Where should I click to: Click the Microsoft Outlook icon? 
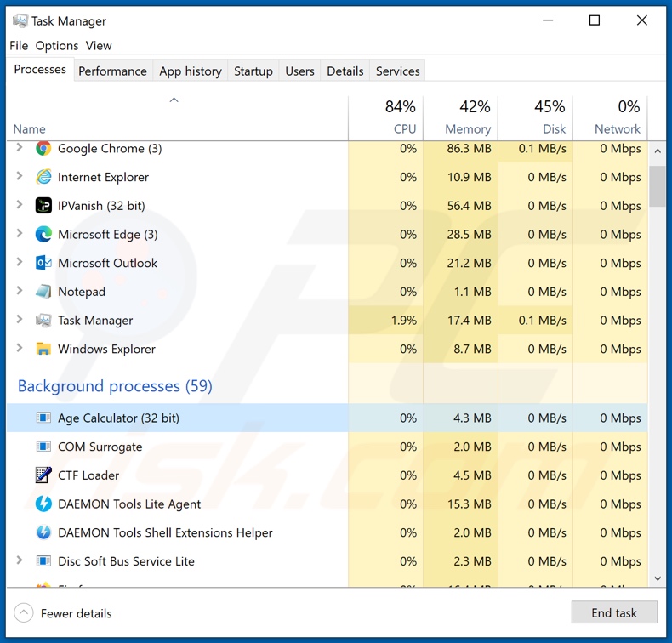pos(43,263)
